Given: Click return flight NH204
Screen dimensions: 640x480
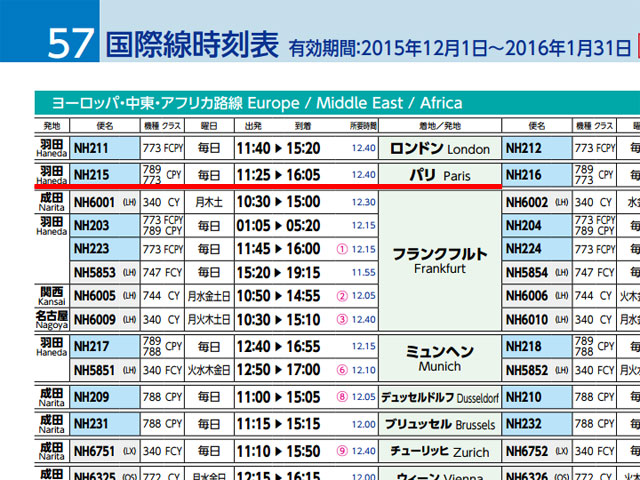Looking at the screenshot, I should point(524,225).
